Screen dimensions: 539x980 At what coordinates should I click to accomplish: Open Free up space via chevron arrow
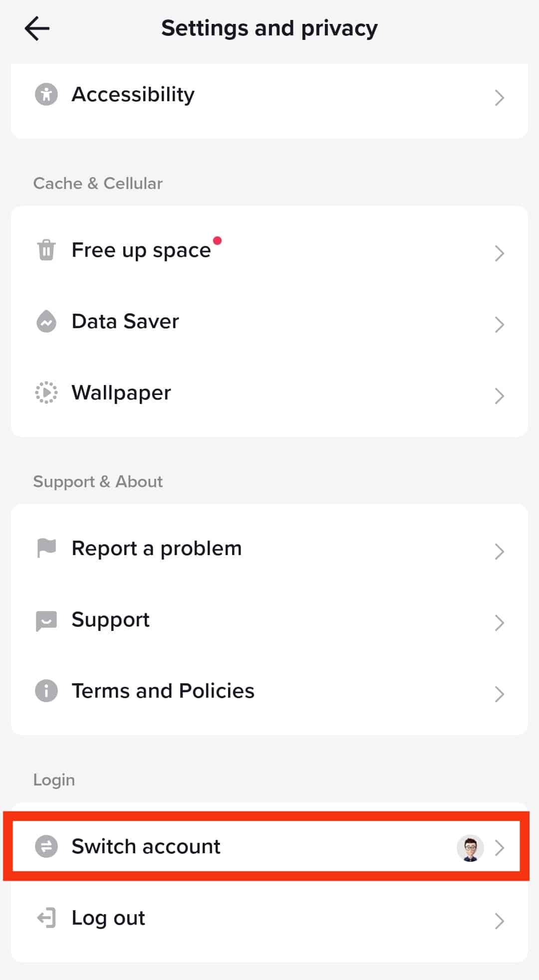click(x=499, y=253)
